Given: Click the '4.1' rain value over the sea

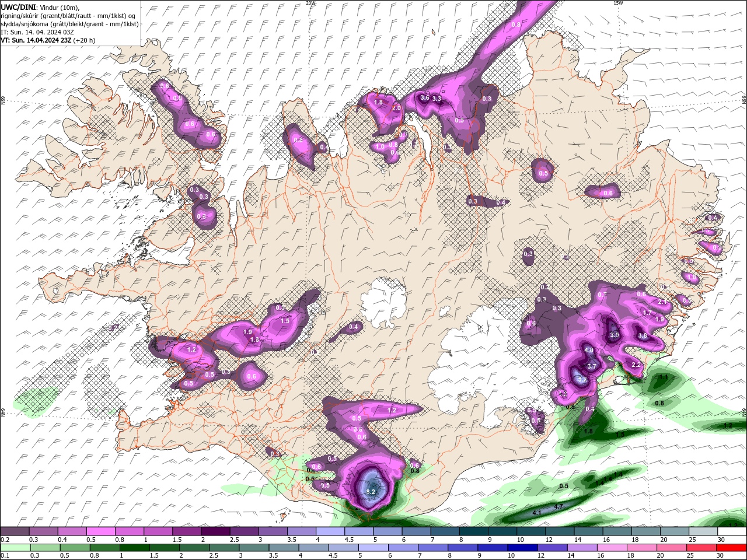Looking at the screenshot, I should tap(537, 513).
